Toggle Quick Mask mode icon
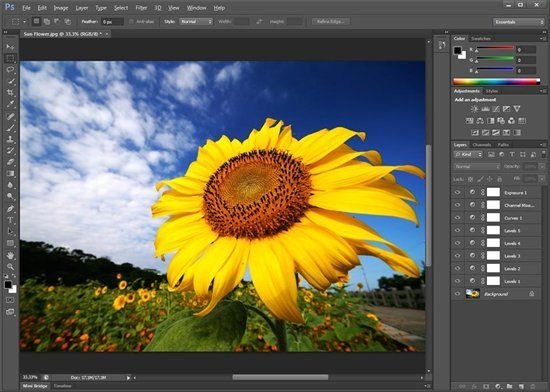The width and height of the screenshot is (550, 392). pyautogui.click(x=10, y=300)
